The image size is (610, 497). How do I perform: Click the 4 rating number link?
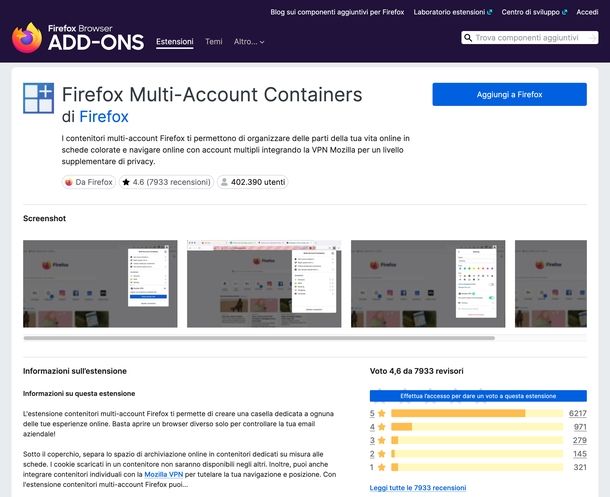pos(372,427)
